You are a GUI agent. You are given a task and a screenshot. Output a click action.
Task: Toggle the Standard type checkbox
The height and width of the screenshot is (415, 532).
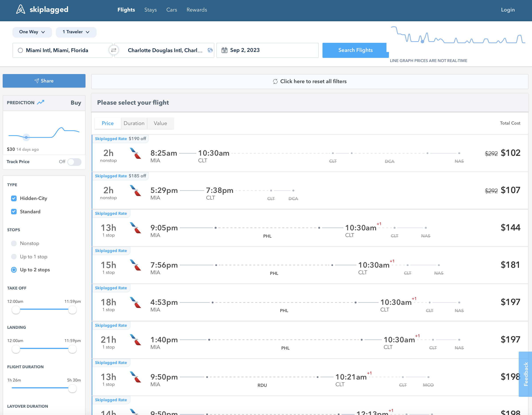(14, 211)
